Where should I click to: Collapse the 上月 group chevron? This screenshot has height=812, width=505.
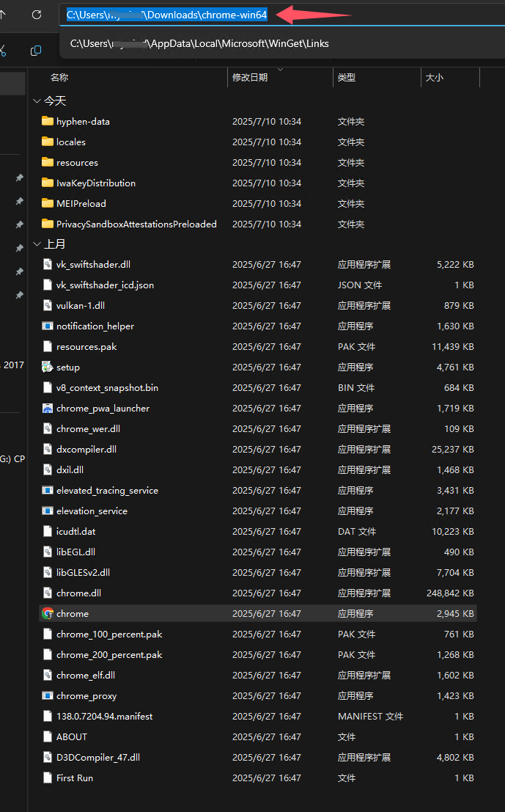[x=37, y=244]
